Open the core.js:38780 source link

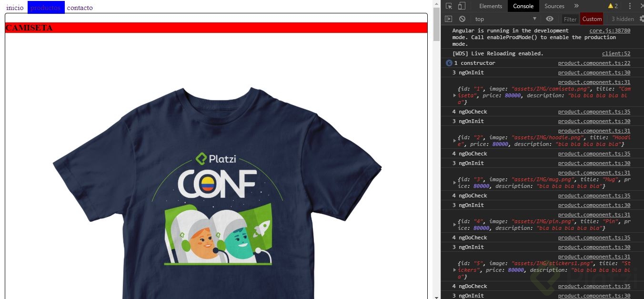coord(610,31)
